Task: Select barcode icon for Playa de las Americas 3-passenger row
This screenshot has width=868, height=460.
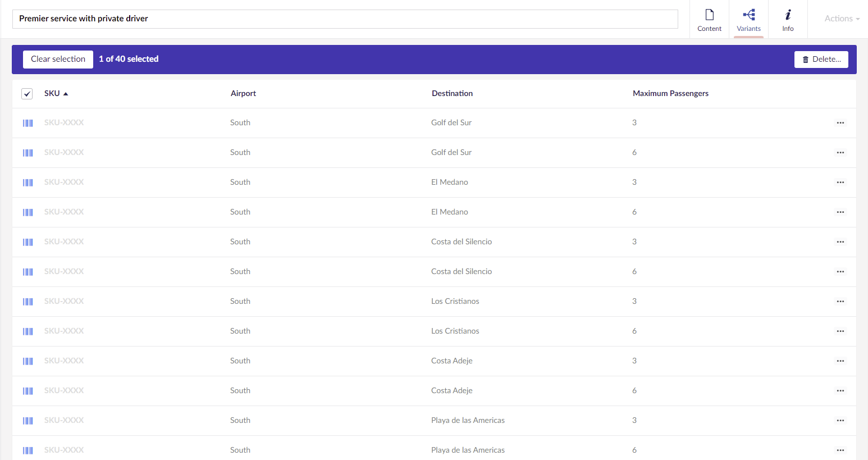Action: pos(28,421)
